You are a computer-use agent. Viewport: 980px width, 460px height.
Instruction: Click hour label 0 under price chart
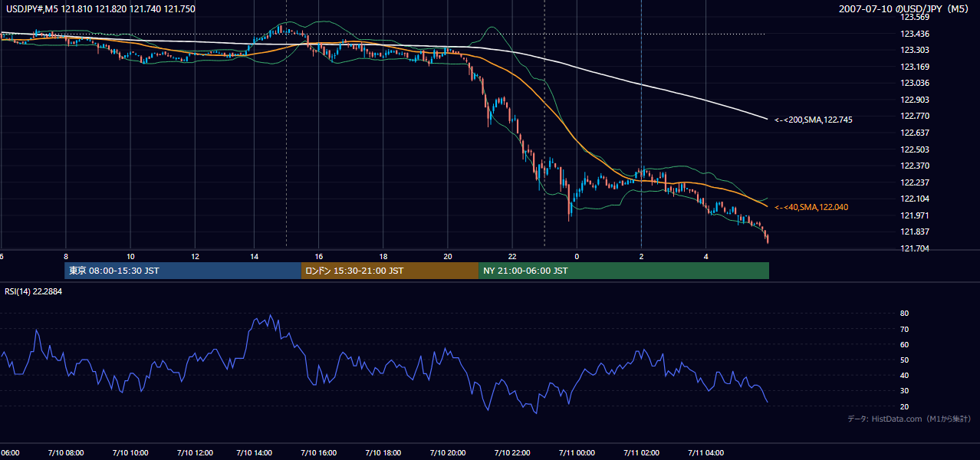coord(577,257)
